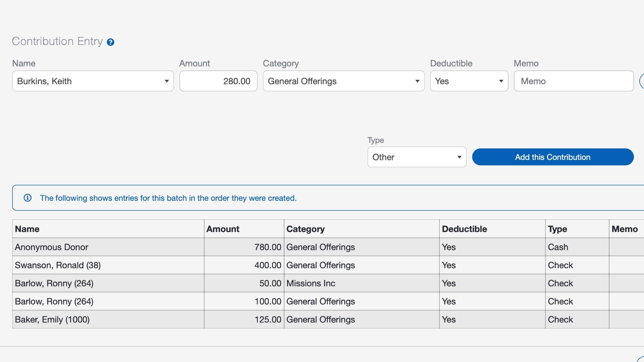Open the Name dropdown showing Burkins, Keith
The image size is (644, 362).
click(93, 81)
